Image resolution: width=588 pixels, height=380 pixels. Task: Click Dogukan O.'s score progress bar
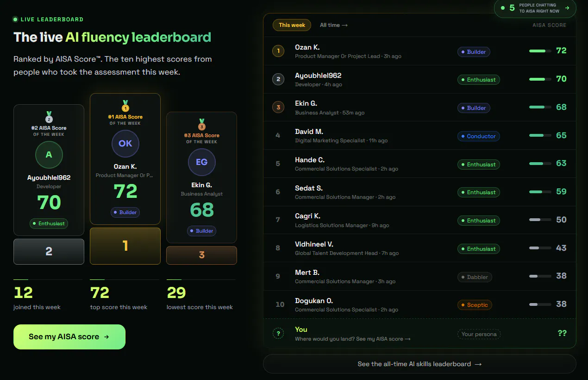click(540, 304)
